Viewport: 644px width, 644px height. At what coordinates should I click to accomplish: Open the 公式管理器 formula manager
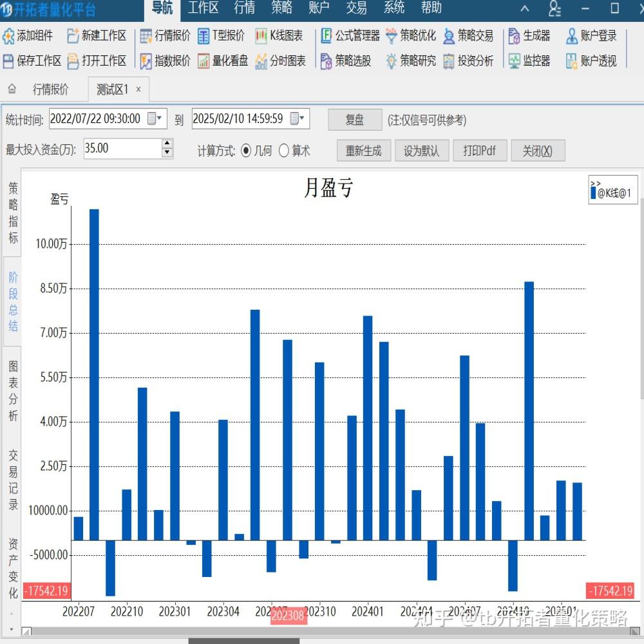coord(348,37)
